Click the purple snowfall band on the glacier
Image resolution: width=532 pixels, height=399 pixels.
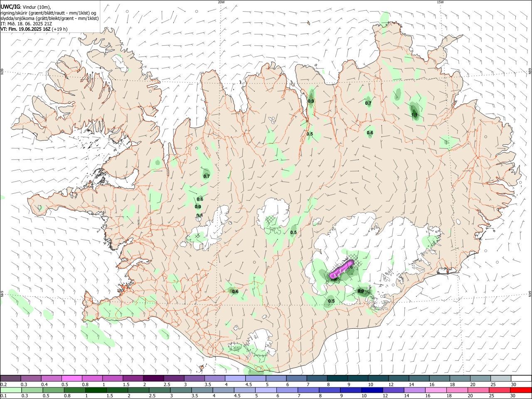[x=341, y=269]
